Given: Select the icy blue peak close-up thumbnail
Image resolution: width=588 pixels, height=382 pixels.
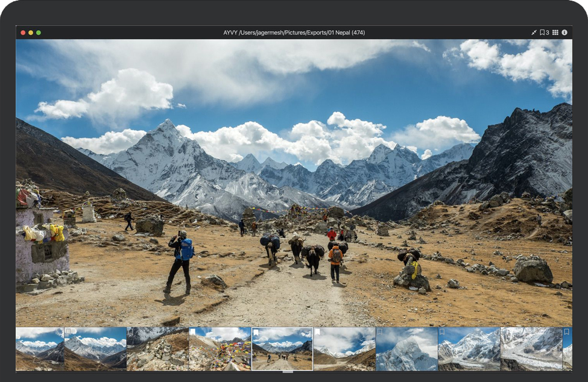Looking at the screenshot, I should 407,349.
